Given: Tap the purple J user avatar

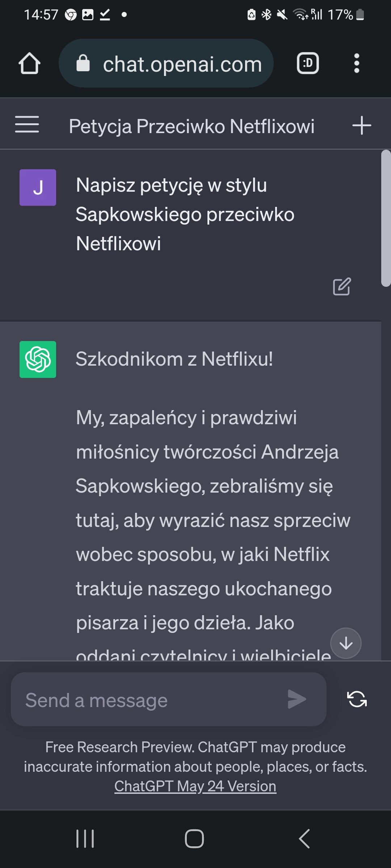Looking at the screenshot, I should tap(38, 187).
